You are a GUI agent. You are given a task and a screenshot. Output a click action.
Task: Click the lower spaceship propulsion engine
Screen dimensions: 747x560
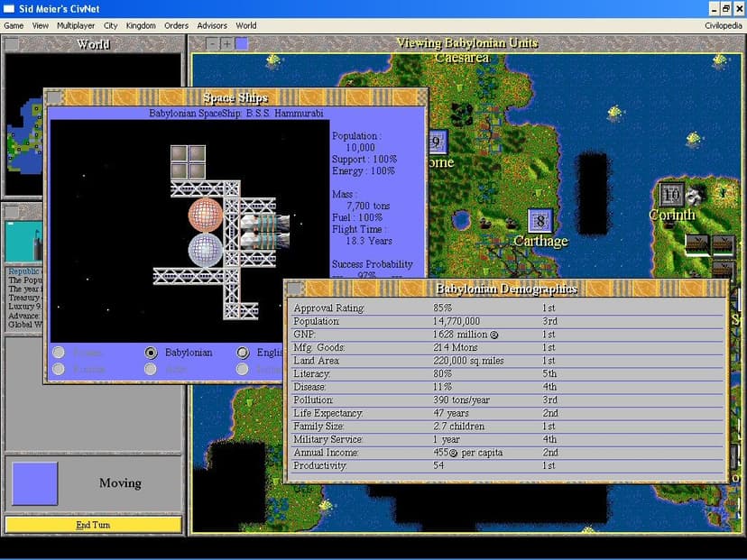(x=265, y=240)
